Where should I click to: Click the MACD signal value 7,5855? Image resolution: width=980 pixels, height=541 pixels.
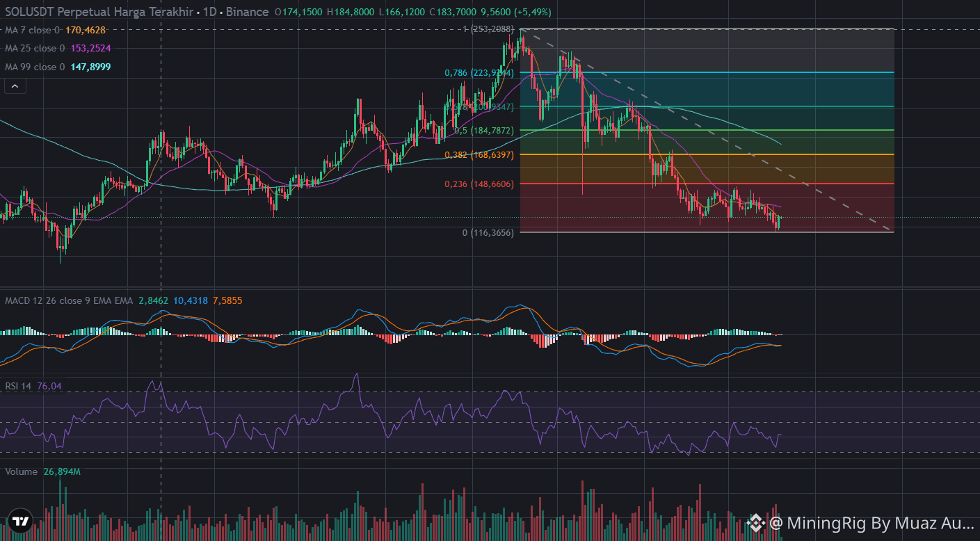(227, 300)
